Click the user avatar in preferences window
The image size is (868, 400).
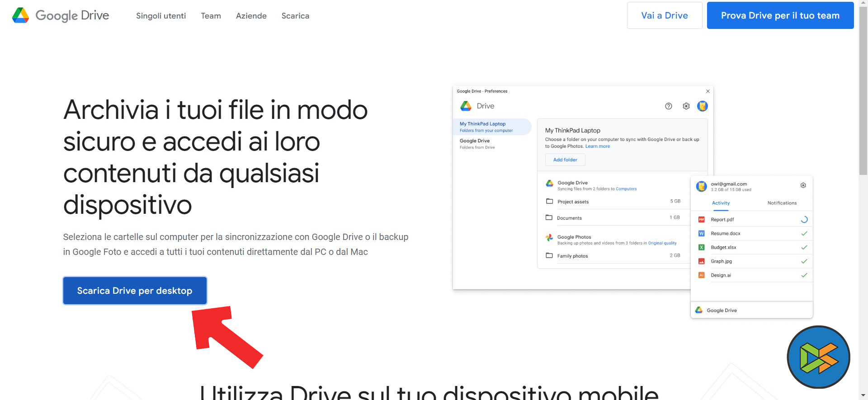coord(702,106)
